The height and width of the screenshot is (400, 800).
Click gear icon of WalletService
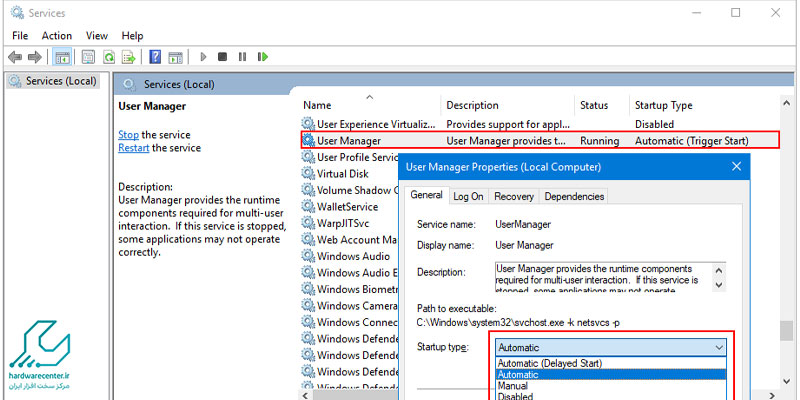(308, 207)
